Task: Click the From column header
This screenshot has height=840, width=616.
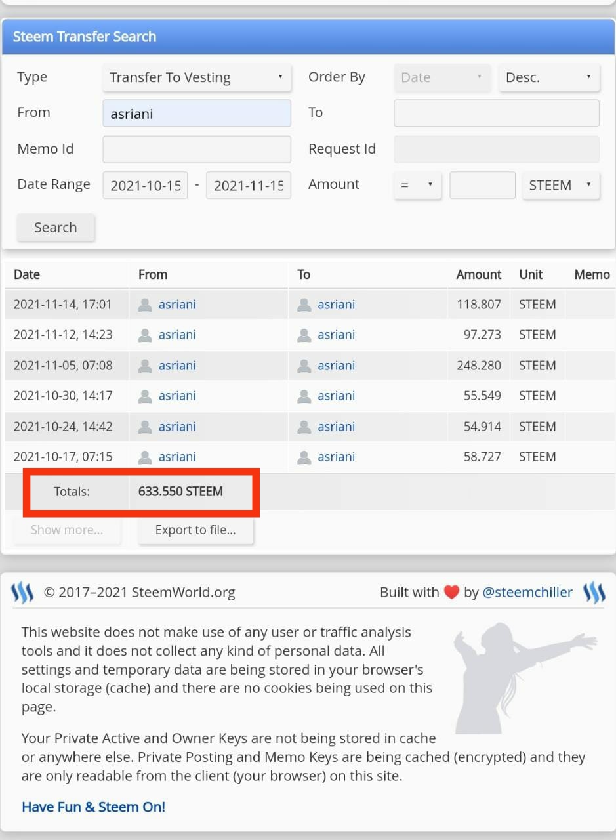Action: (x=153, y=274)
